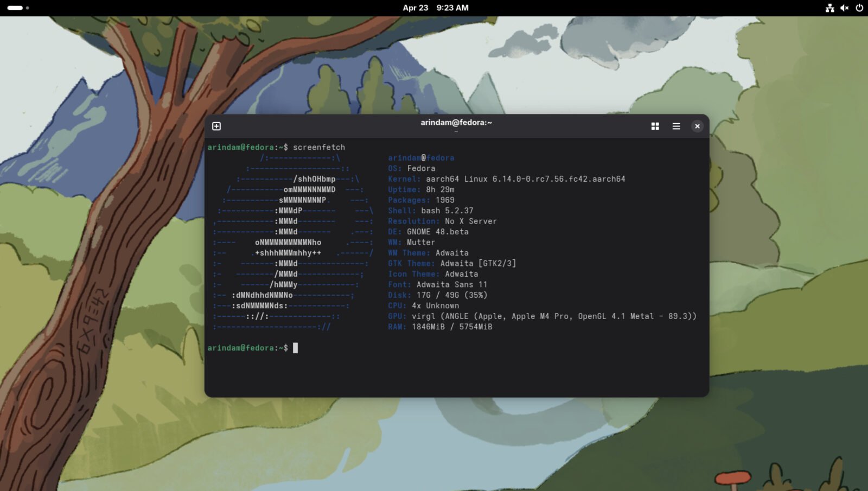Click the empty terminal area below the prompt
The width and height of the screenshot is (868, 491).
(x=456, y=374)
